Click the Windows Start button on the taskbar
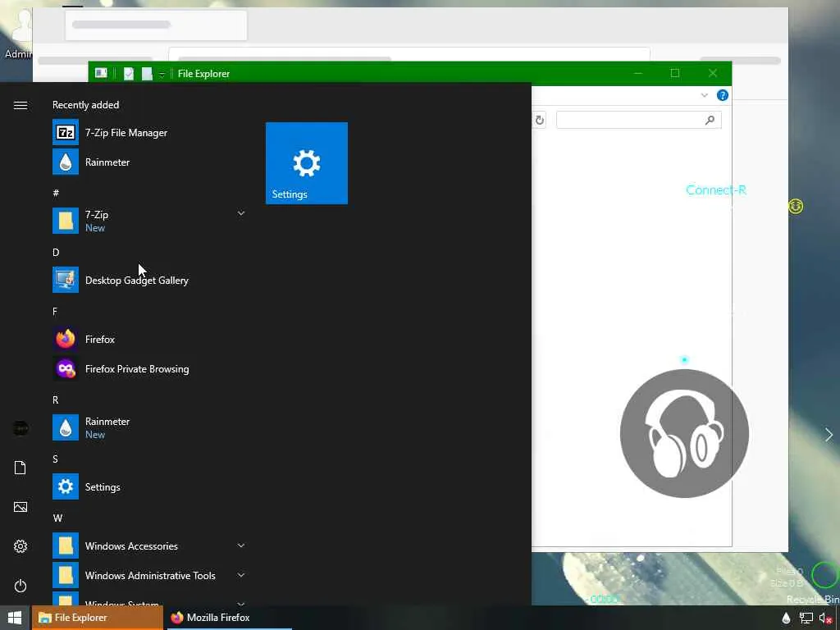This screenshot has height=630, width=840. click(15, 618)
